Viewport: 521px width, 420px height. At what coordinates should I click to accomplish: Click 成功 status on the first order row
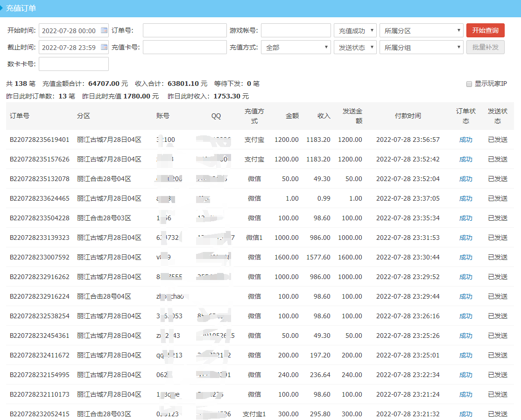point(465,139)
